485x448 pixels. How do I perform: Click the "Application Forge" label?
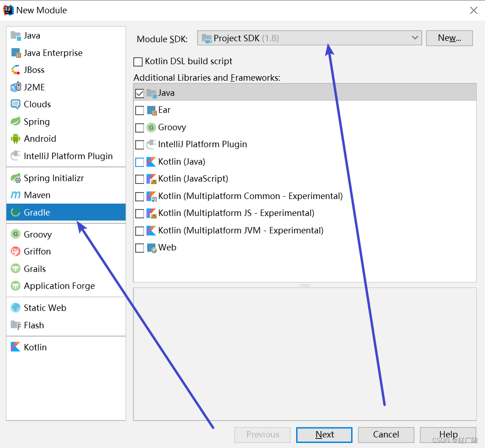point(59,286)
